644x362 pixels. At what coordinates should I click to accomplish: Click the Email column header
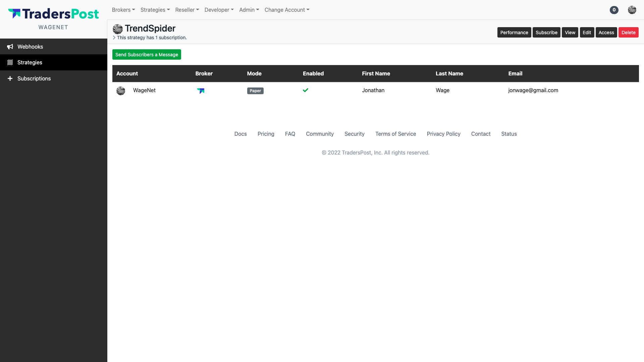click(515, 73)
